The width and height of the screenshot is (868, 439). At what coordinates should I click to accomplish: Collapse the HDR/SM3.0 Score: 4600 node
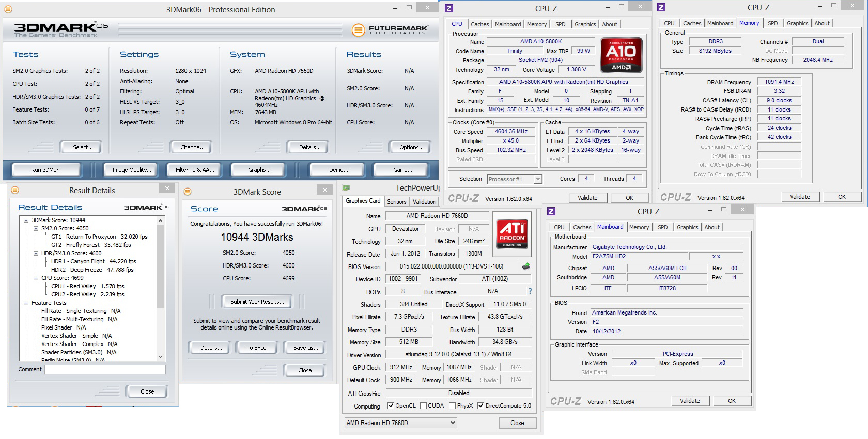pyautogui.click(x=36, y=253)
